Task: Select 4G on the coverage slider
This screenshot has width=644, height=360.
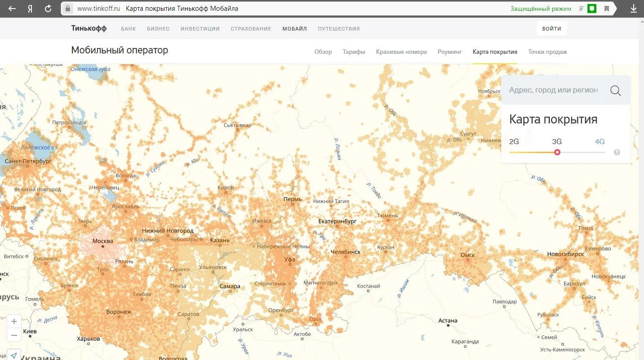Action: (600, 141)
